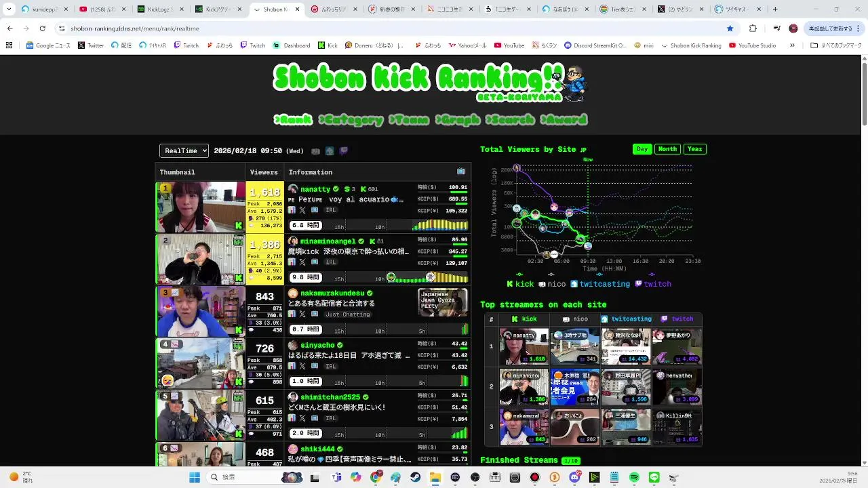Screen dimensions: 868x488
Task: Open the Team menu
Action: click(x=409, y=120)
